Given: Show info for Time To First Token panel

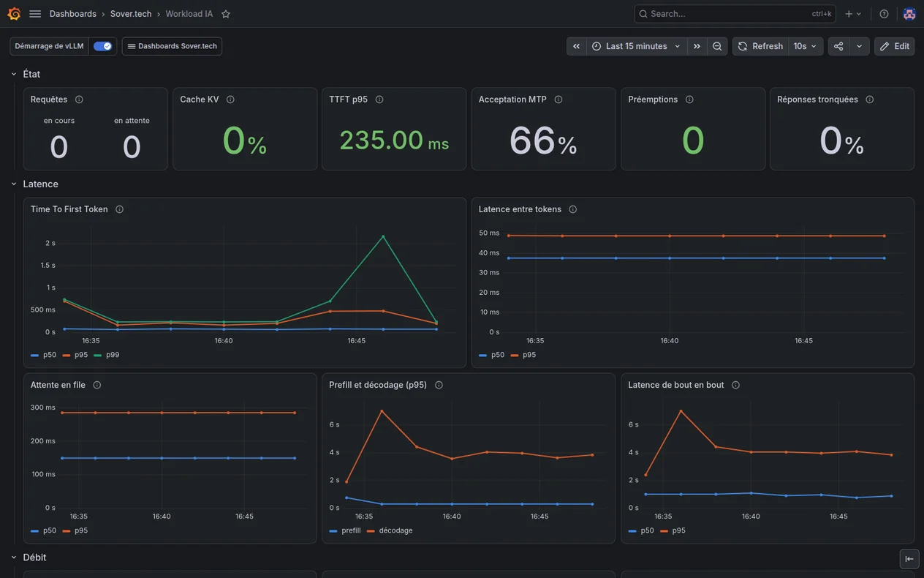Looking at the screenshot, I should [x=119, y=209].
